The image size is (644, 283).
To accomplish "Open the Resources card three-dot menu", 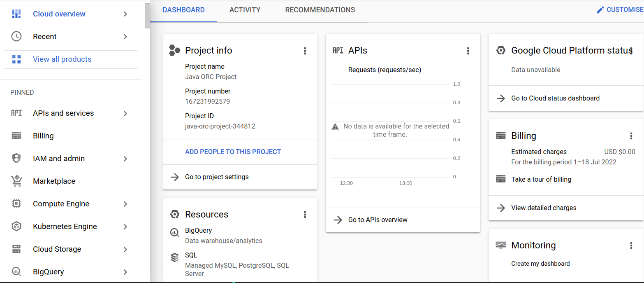I will (x=305, y=214).
